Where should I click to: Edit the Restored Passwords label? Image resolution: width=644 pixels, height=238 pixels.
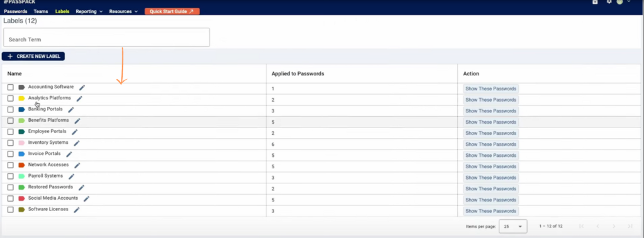tap(81, 187)
